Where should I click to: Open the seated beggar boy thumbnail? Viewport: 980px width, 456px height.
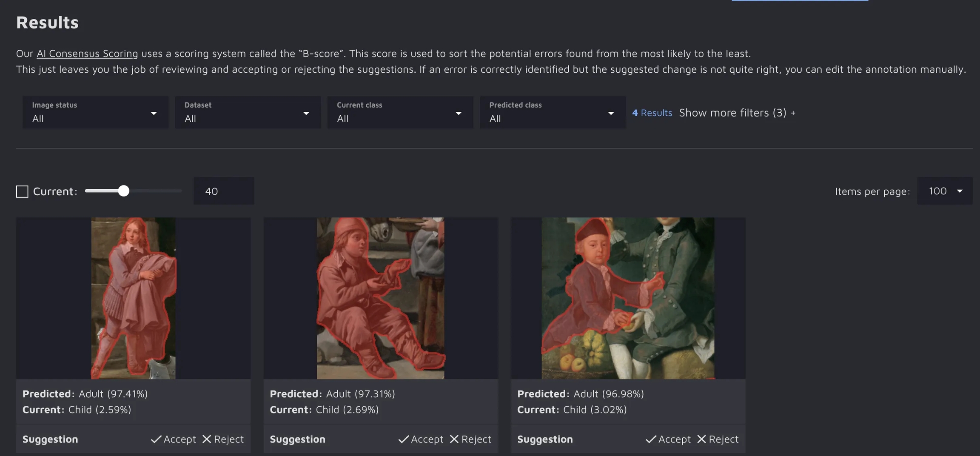[x=380, y=298]
